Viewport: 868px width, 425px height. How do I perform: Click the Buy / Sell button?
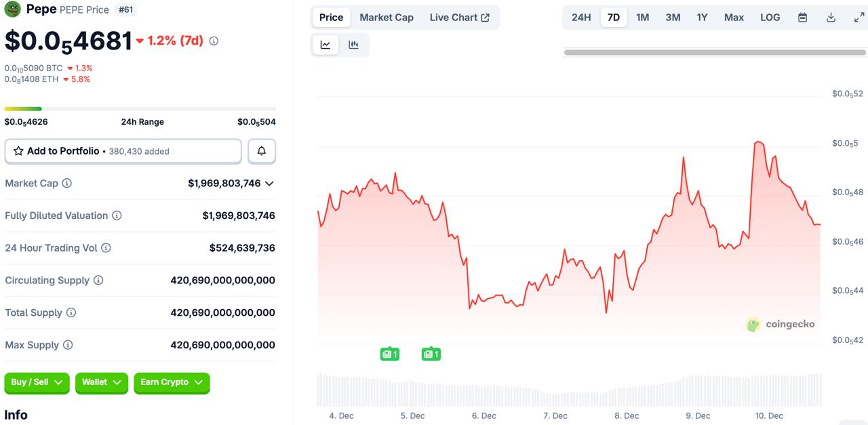[x=37, y=382]
